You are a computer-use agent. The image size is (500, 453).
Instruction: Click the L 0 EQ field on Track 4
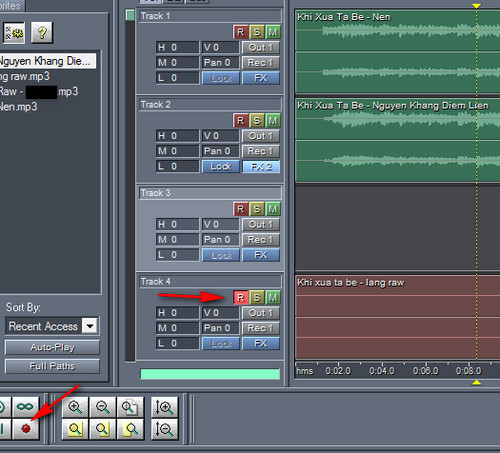(177, 343)
